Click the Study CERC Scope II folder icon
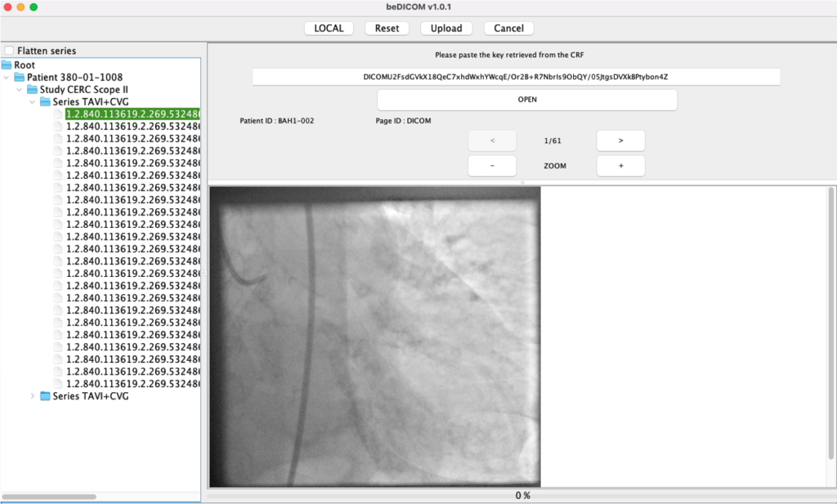 click(33, 89)
